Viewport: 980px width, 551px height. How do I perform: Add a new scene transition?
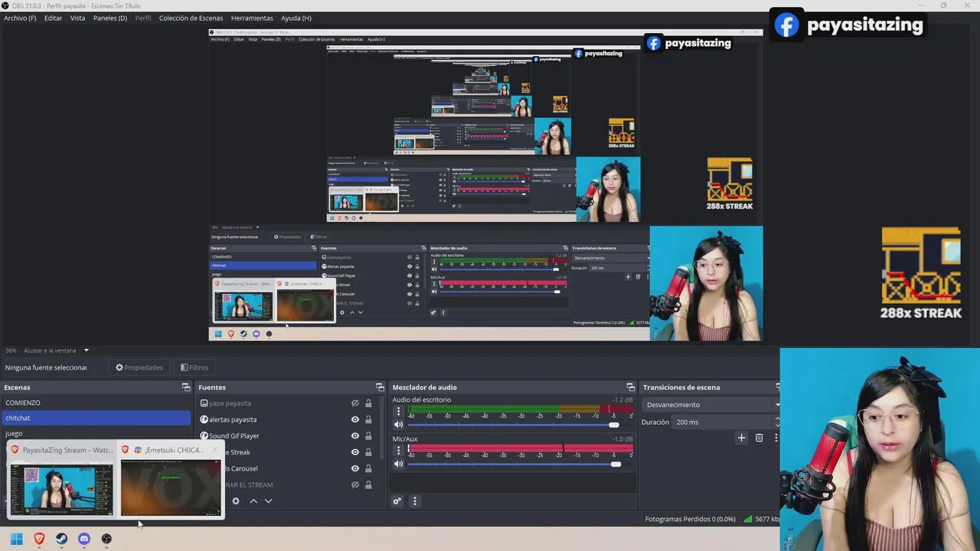[741, 438]
